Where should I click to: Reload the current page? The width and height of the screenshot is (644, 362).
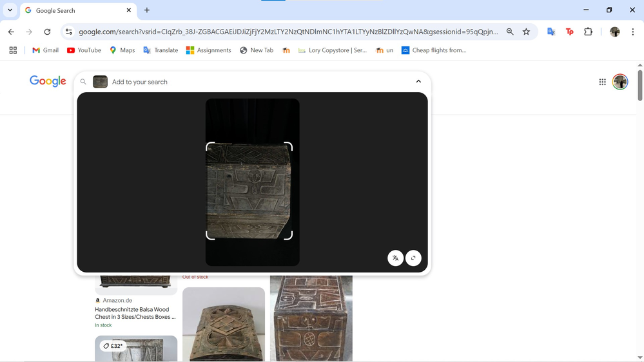click(x=47, y=32)
